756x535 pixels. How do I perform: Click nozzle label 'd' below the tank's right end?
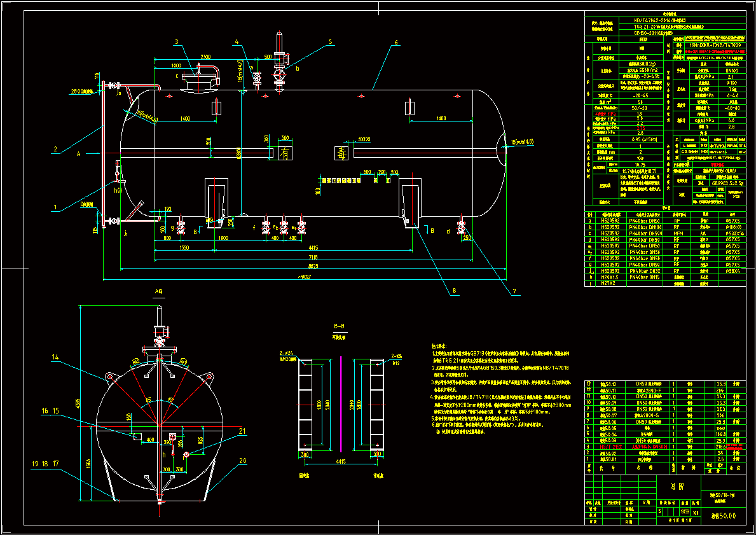coord(448,231)
